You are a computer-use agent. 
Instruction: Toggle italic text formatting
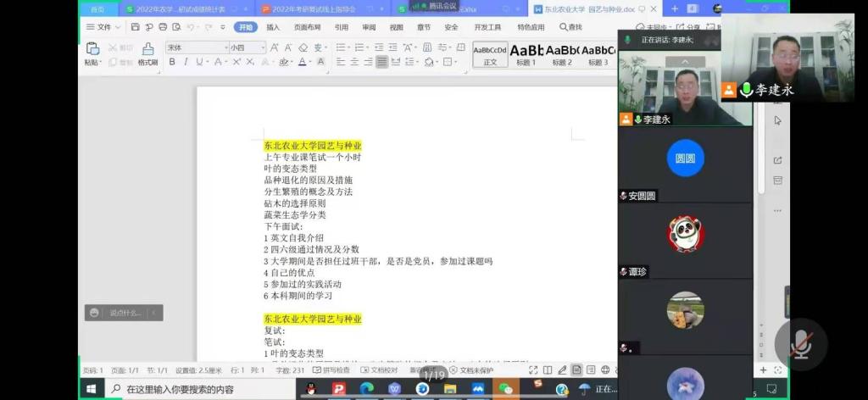[x=186, y=62]
